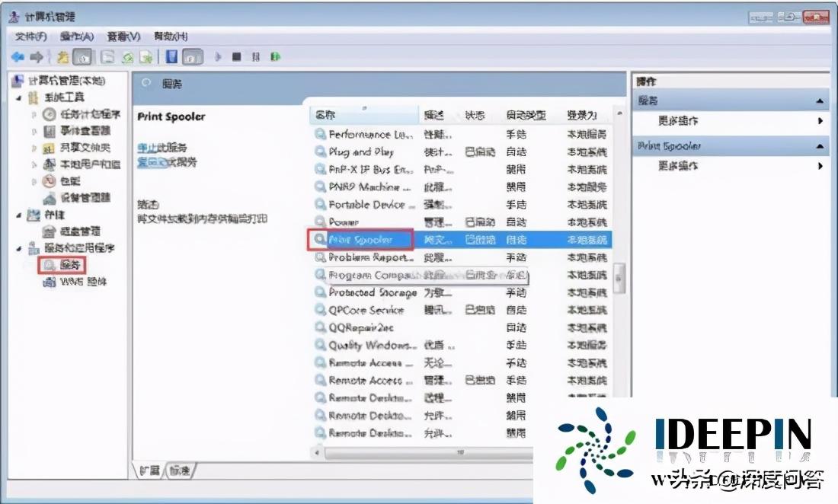The width and height of the screenshot is (838, 504).
Task: Click the Start Service toolbar icon
Action: pyautogui.click(x=216, y=57)
